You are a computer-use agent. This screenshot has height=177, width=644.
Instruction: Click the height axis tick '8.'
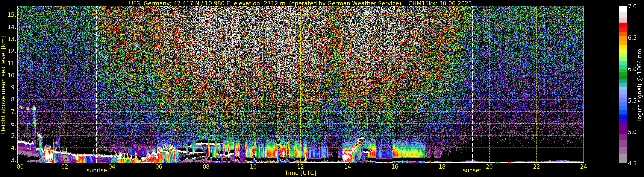point(13,99)
